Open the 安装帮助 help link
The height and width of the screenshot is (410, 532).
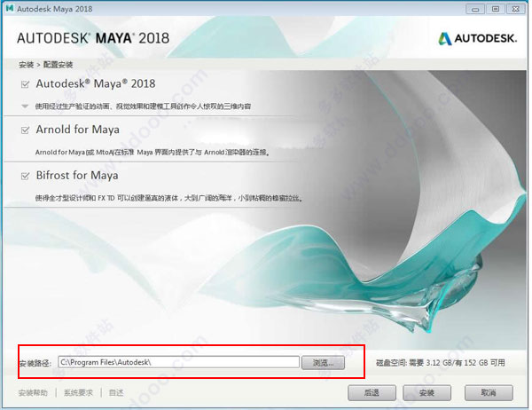tap(33, 393)
